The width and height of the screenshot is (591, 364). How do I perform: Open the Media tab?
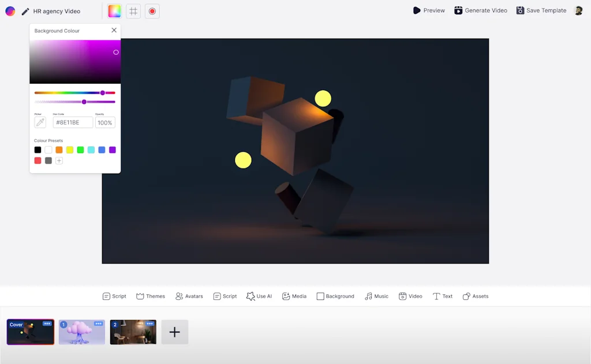point(294,296)
